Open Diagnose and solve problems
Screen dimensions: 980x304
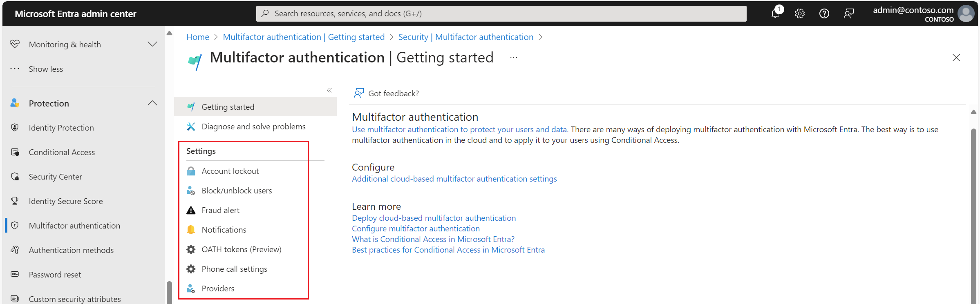pyautogui.click(x=253, y=126)
